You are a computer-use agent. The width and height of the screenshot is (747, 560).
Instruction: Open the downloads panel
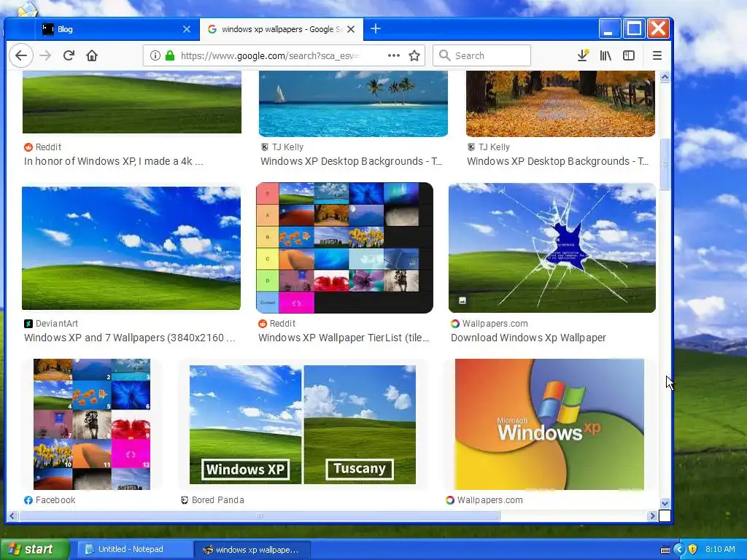(583, 55)
